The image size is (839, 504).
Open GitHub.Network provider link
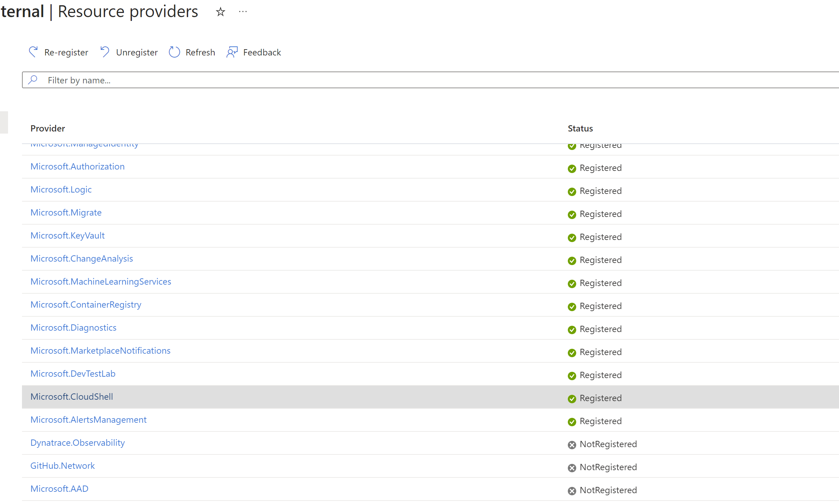pyautogui.click(x=62, y=466)
